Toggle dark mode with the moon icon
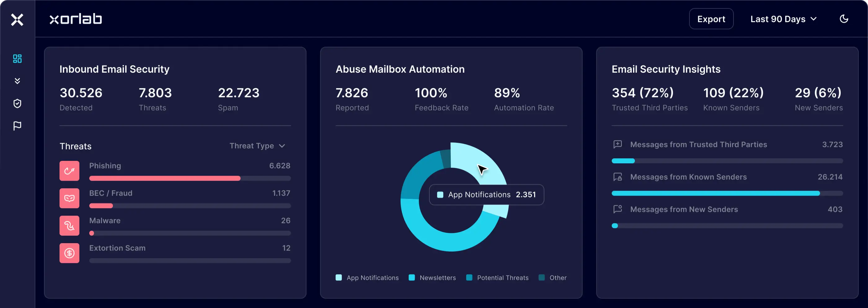 click(x=844, y=19)
